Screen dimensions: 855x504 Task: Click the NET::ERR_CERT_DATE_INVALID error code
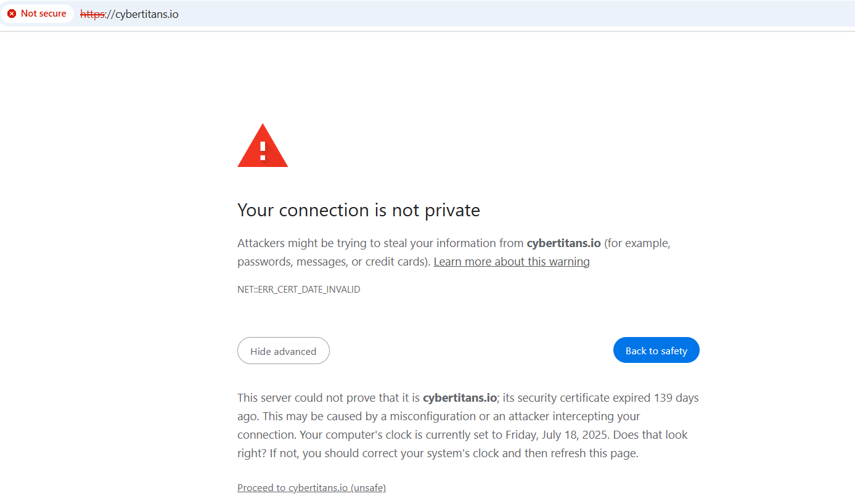tap(299, 289)
